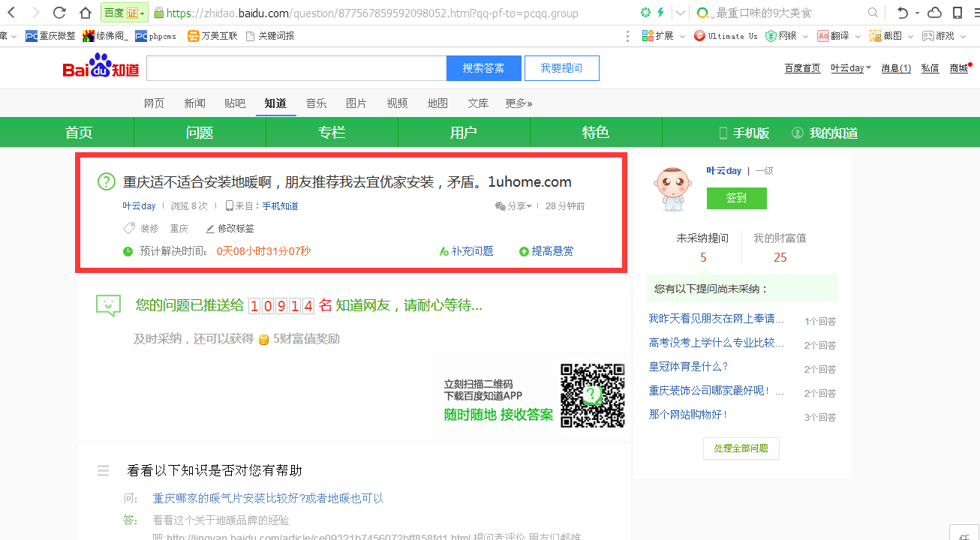The width and height of the screenshot is (980, 540).
Task: Click the green 签到 check-in button
Action: tap(736, 198)
